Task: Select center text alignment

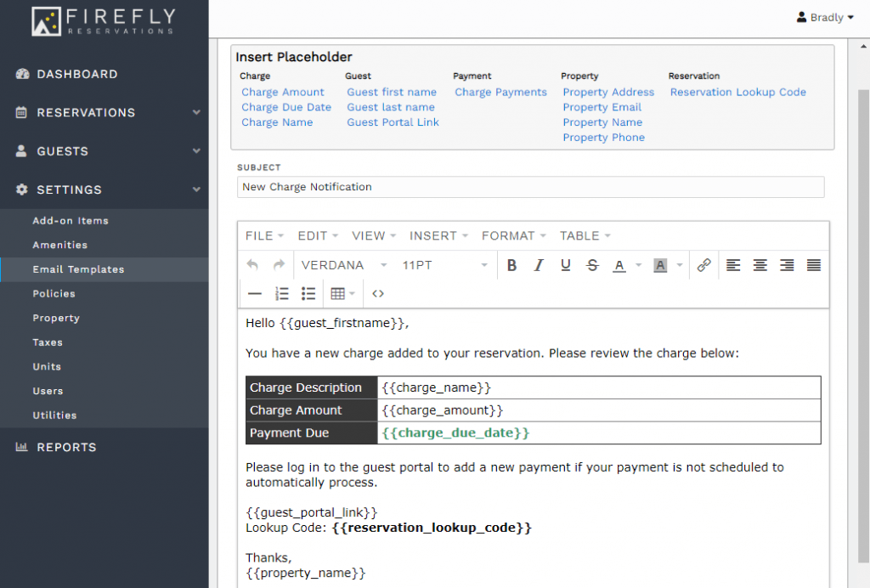Action: (x=760, y=265)
